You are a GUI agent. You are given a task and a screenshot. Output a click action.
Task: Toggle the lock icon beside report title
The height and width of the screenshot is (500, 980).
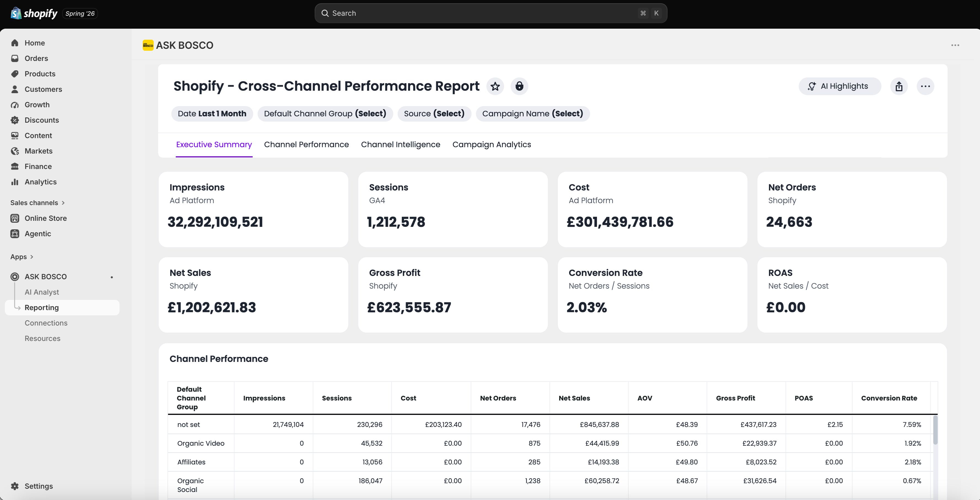pos(519,86)
